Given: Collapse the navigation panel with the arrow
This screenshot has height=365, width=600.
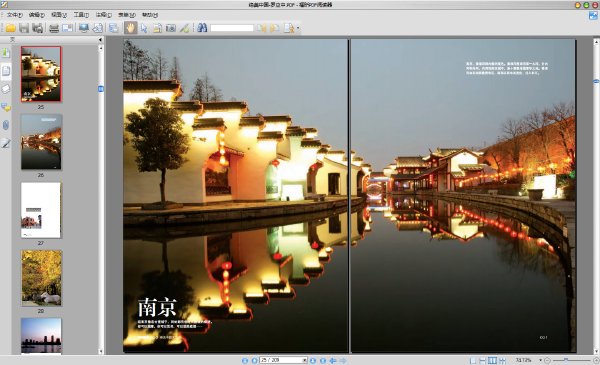Looking at the screenshot, I should 100,39.
